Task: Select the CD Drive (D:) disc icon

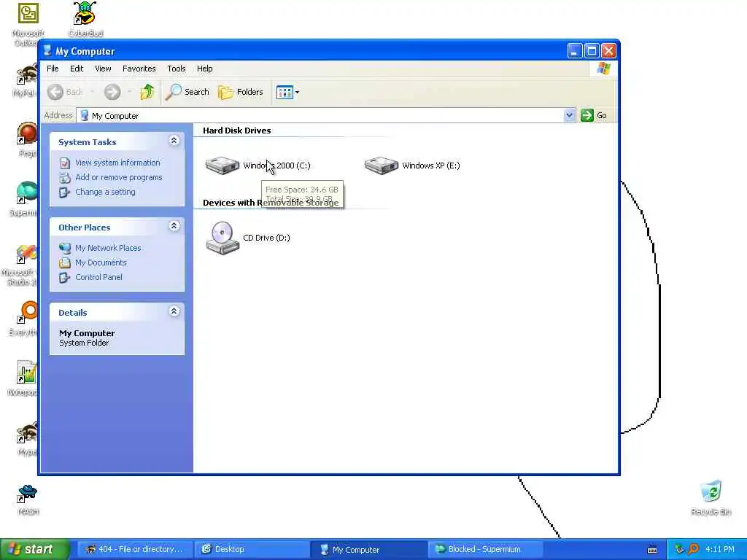Action: (222, 238)
